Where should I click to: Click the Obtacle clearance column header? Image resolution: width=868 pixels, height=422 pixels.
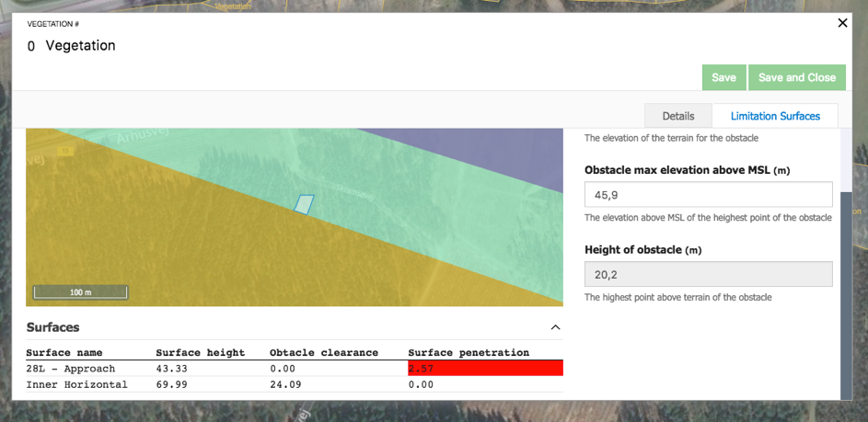[x=324, y=352]
